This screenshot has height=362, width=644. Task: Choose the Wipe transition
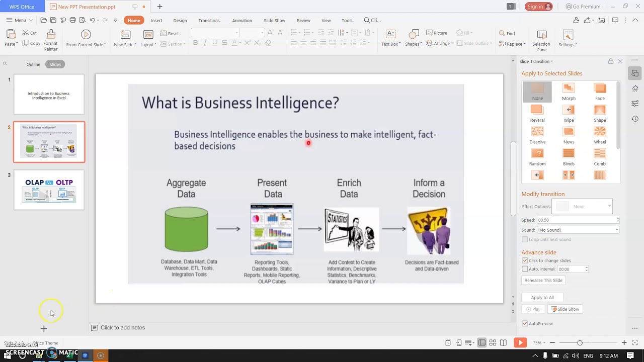pos(569,114)
